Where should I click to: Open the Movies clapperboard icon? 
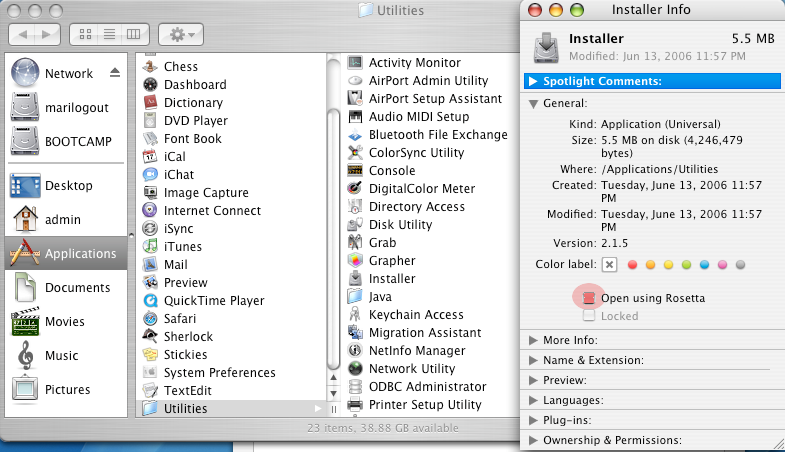[x=25, y=321]
